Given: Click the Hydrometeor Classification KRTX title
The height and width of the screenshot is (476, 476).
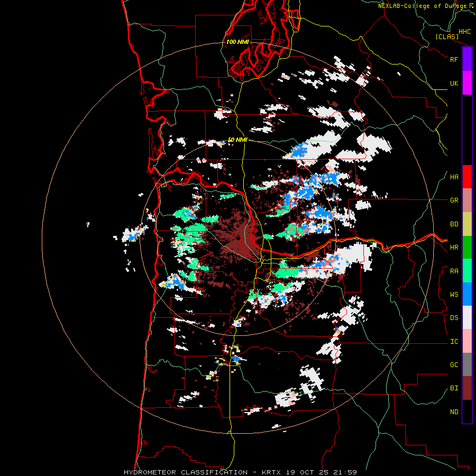Looking at the screenshot, I should 240,472.
